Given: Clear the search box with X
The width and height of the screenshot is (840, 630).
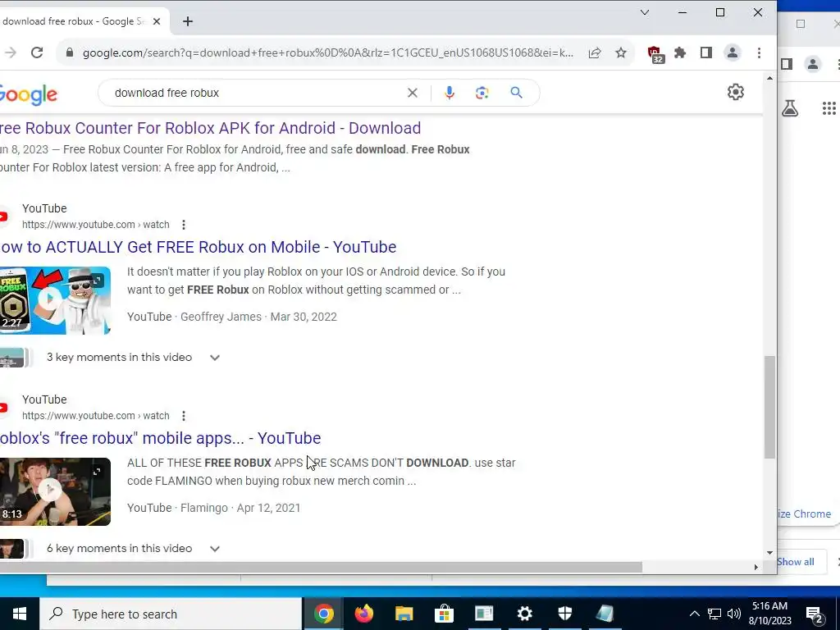Looking at the screenshot, I should click(413, 93).
